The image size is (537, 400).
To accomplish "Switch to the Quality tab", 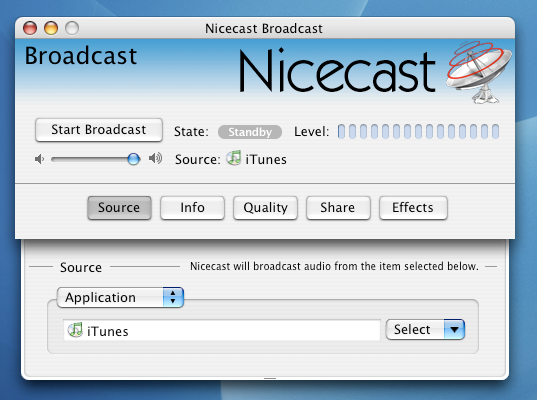I will click(265, 208).
